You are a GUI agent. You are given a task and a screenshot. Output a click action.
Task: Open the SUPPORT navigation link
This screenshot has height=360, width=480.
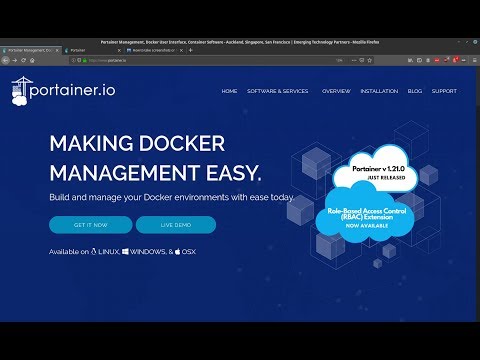pos(444,91)
